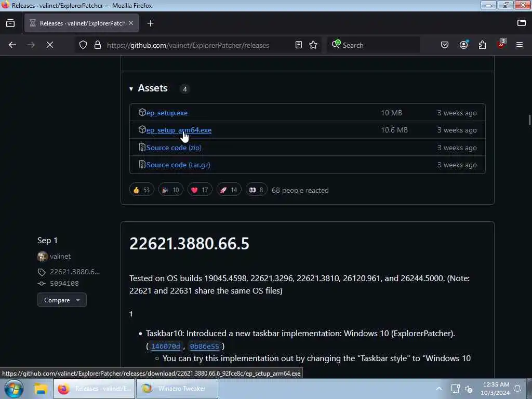The height and width of the screenshot is (399, 532).
Task: Open volume icon in system tray
Action: [x=469, y=389]
